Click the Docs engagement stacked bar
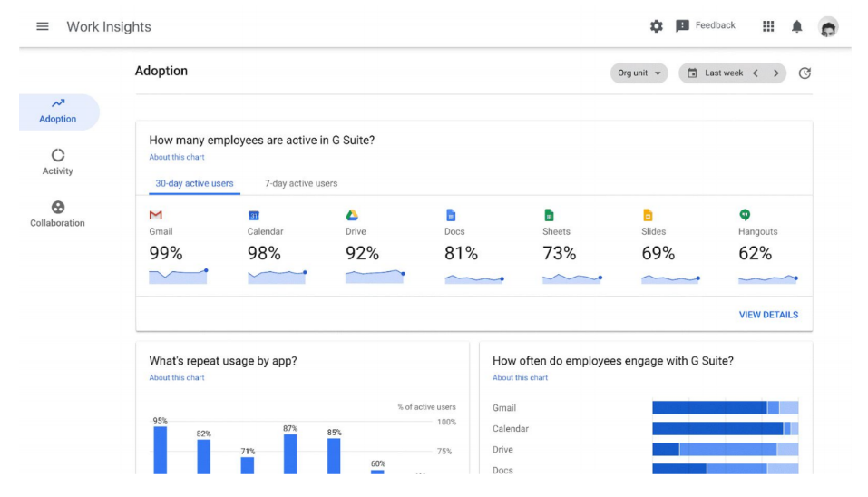The width and height of the screenshot is (868, 497). point(726,469)
